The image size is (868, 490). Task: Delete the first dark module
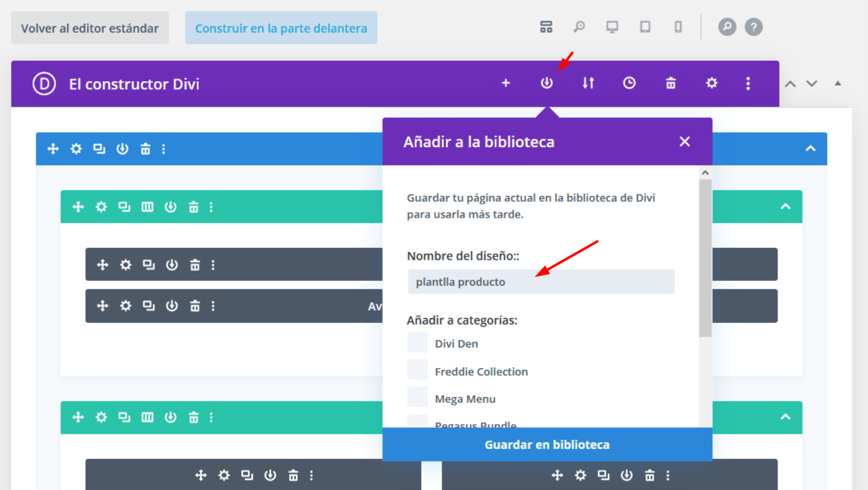click(195, 265)
